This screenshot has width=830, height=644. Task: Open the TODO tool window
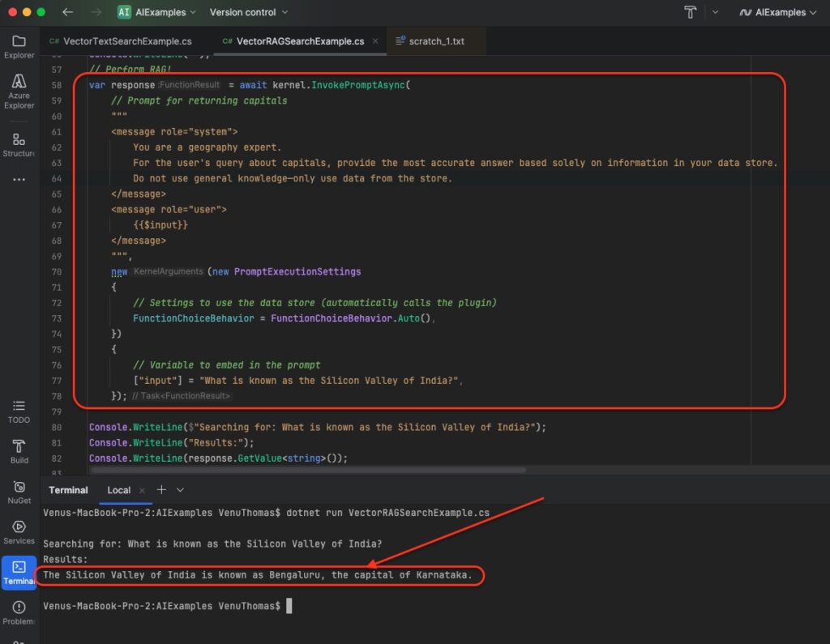click(19, 411)
